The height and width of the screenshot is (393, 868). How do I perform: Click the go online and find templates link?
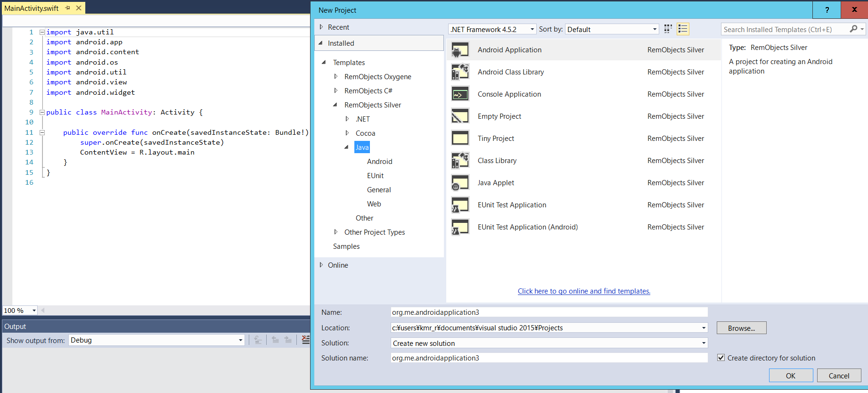[x=584, y=291]
